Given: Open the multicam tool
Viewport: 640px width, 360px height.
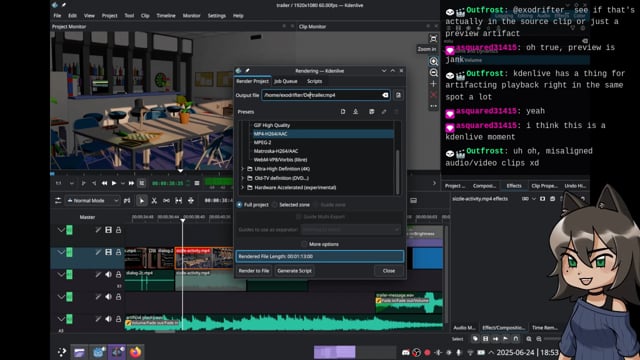Looking at the screenshot, I should click(x=191, y=200).
